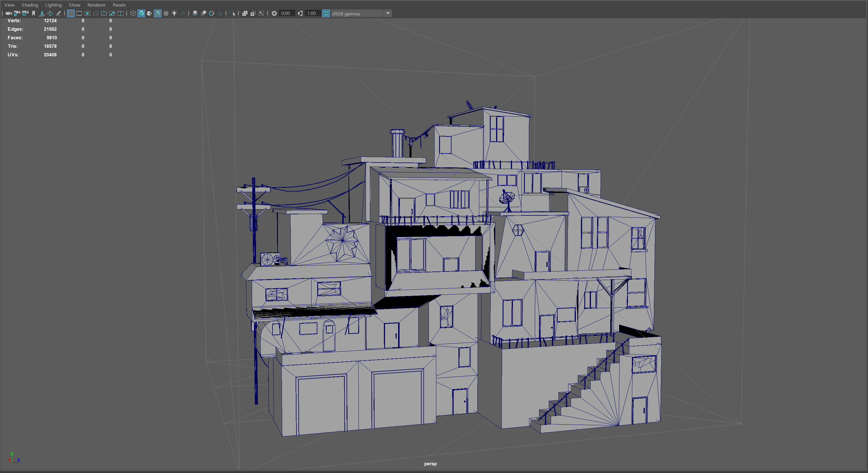Click the Depth of Field icon
Image resolution: width=868 pixels, height=473 pixels.
(x=220, y=13)
